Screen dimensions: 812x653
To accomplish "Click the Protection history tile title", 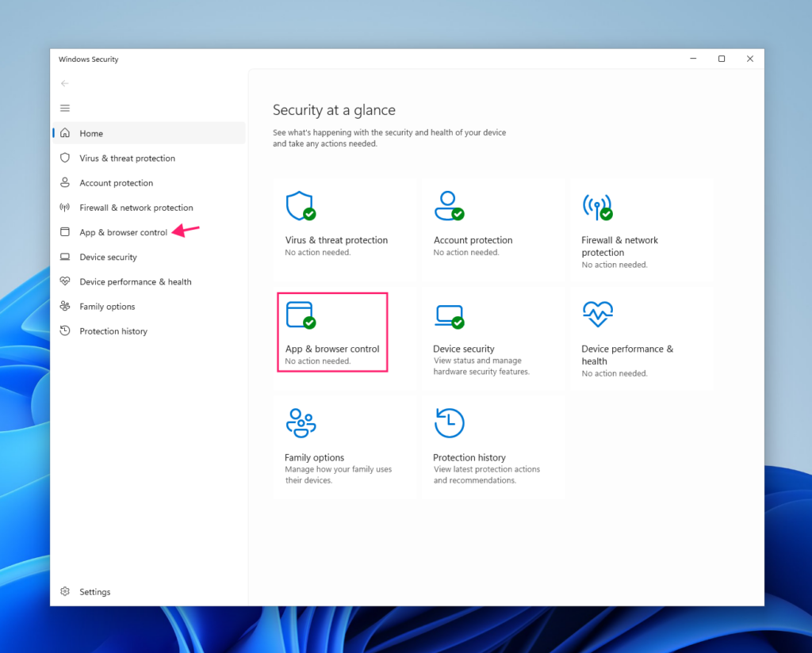I will coord(469,457).
